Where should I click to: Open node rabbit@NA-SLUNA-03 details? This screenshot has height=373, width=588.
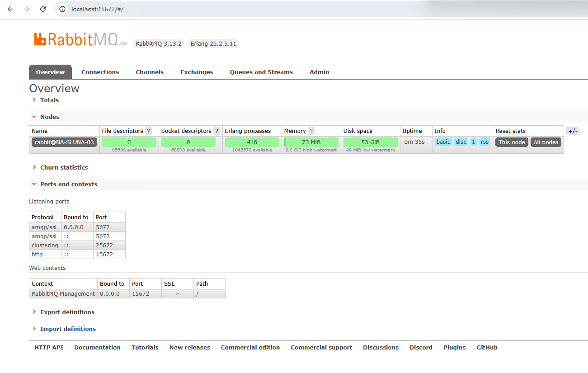click(64, 142)
